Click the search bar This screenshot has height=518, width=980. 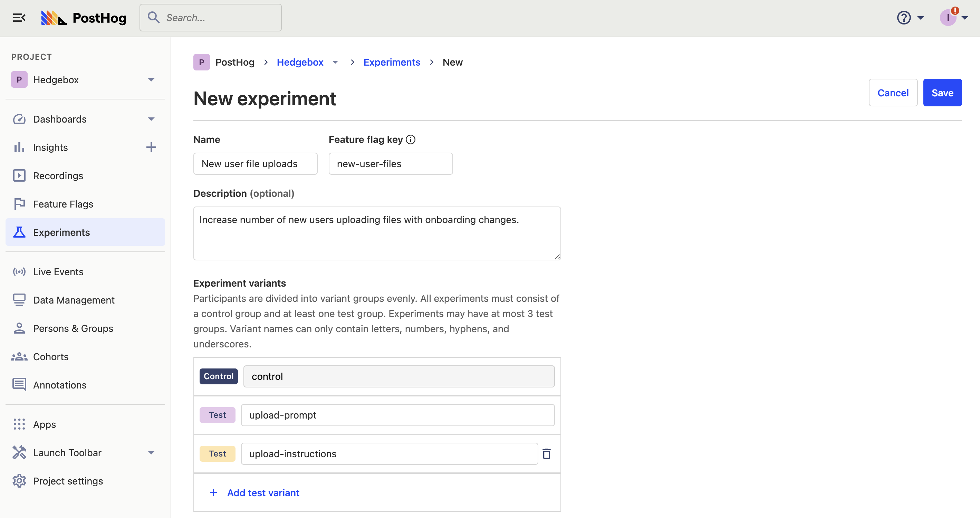tap(210, 18)
